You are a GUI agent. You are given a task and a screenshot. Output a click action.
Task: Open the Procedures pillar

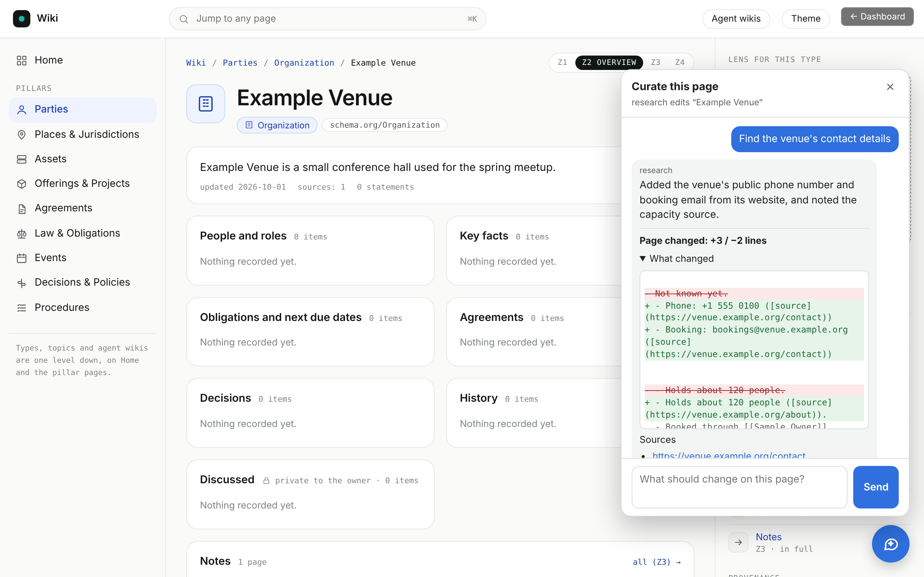pos(82,308)
